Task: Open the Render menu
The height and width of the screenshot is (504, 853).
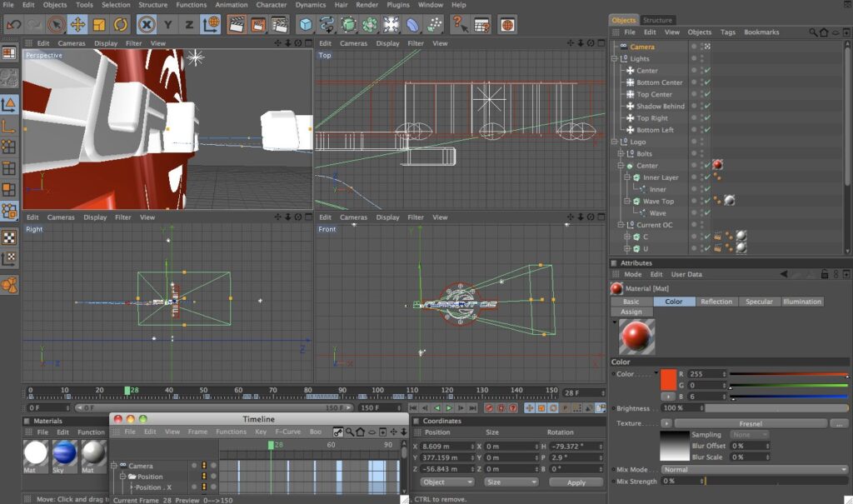Action: [367, 5]
